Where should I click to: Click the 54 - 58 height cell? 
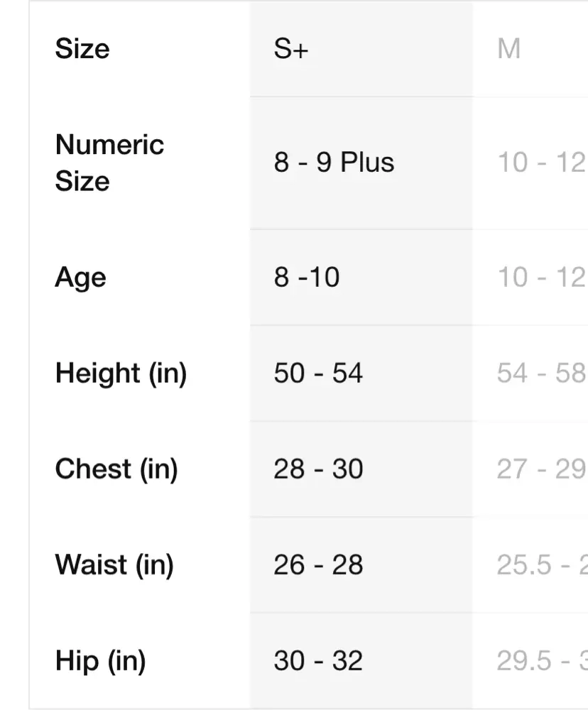click(540, 373)
